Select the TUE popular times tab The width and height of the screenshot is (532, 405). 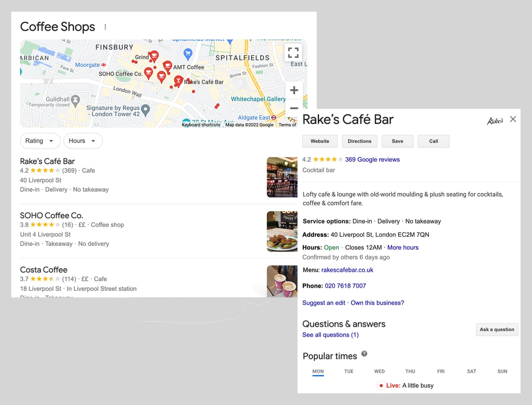[349, 371]
